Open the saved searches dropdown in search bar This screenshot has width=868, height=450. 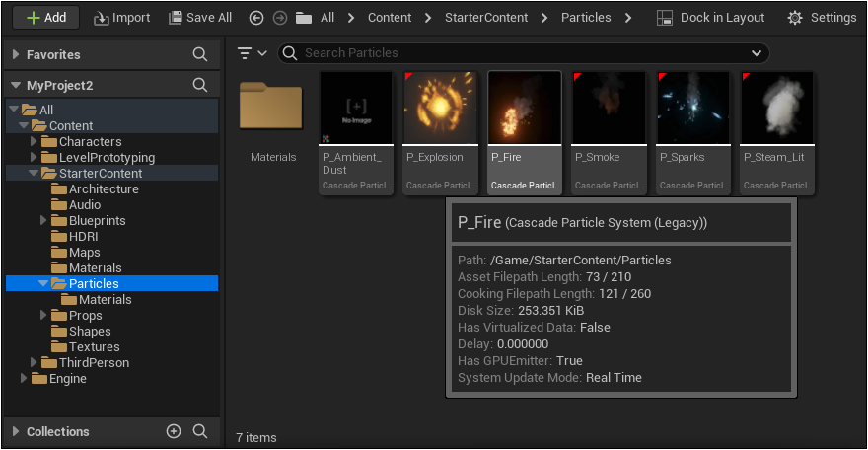(757, 53)
